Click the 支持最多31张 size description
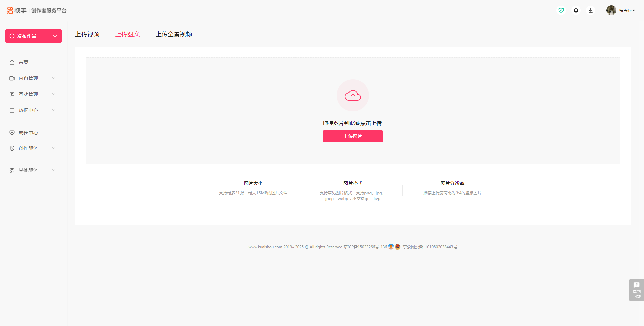This screenshot has width=644, height=326. point(253,193)
